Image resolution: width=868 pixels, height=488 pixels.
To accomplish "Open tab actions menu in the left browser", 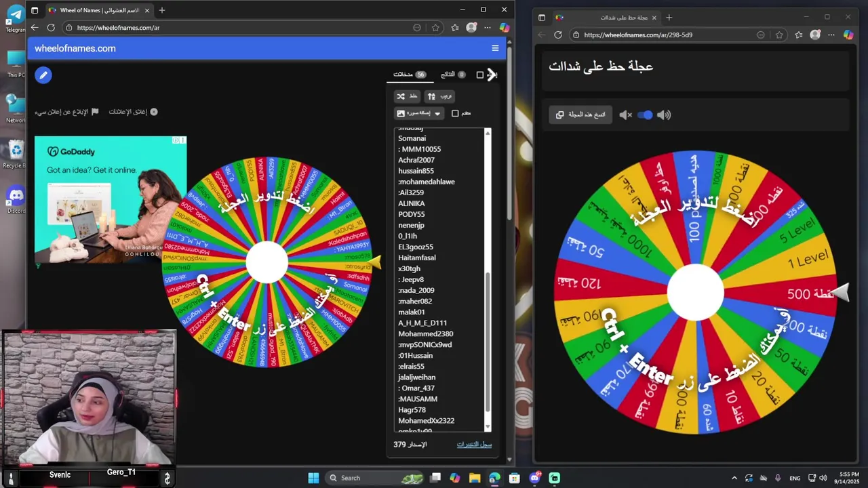I will [x=35, y=10].
